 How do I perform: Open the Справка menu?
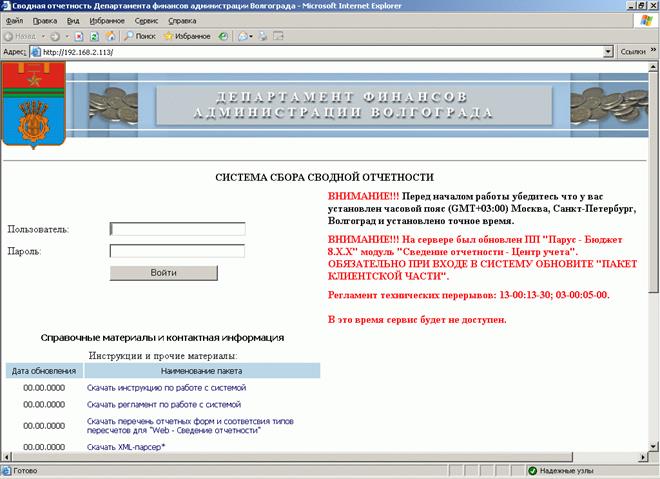pos(182,20)
